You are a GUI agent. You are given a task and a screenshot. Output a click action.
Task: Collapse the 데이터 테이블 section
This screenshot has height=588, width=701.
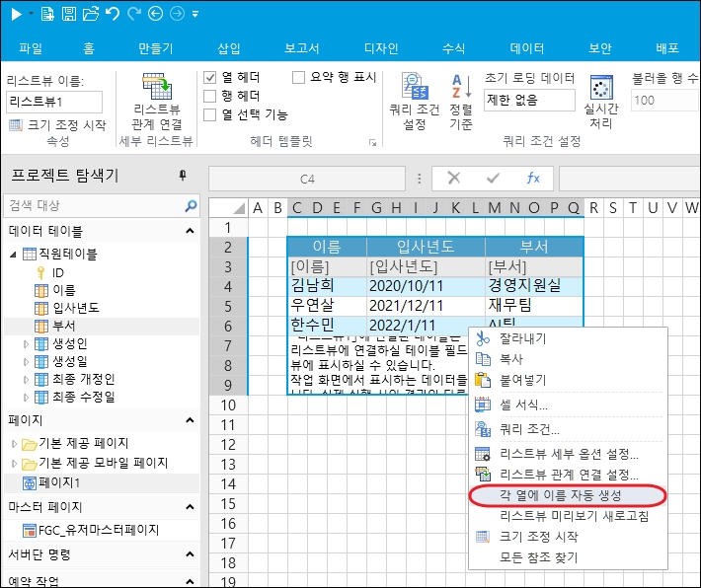188,231
